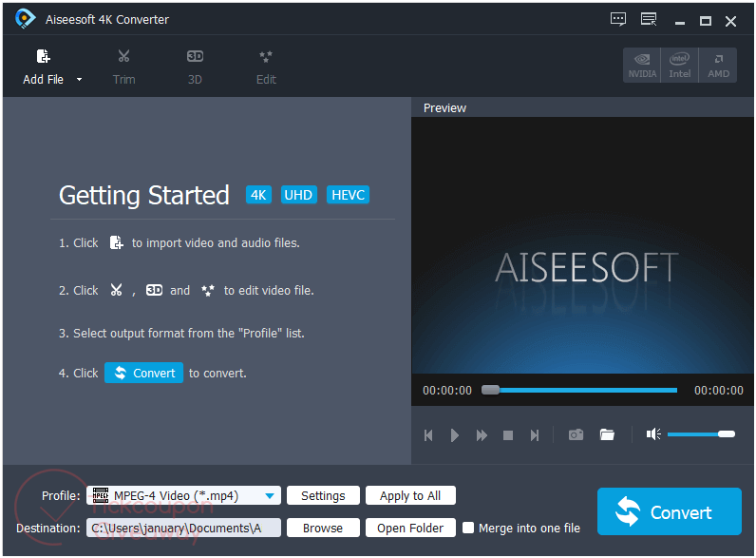Click the Destination path field
The height and width of the screenshot is (558, 756).
[x=183, y=528]
